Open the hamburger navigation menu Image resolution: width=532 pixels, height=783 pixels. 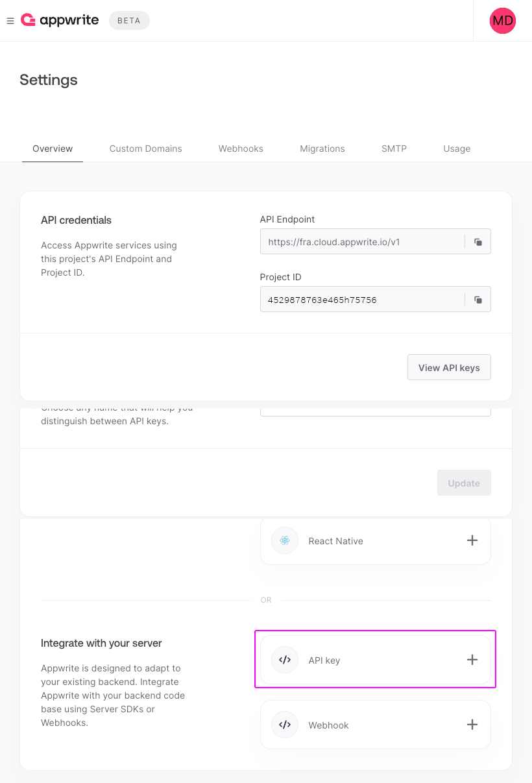[x=10, y=21]
